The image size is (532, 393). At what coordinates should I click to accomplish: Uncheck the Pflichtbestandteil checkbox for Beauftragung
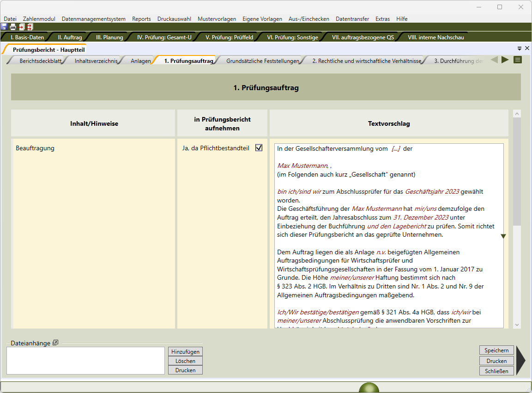coord(259,148)
